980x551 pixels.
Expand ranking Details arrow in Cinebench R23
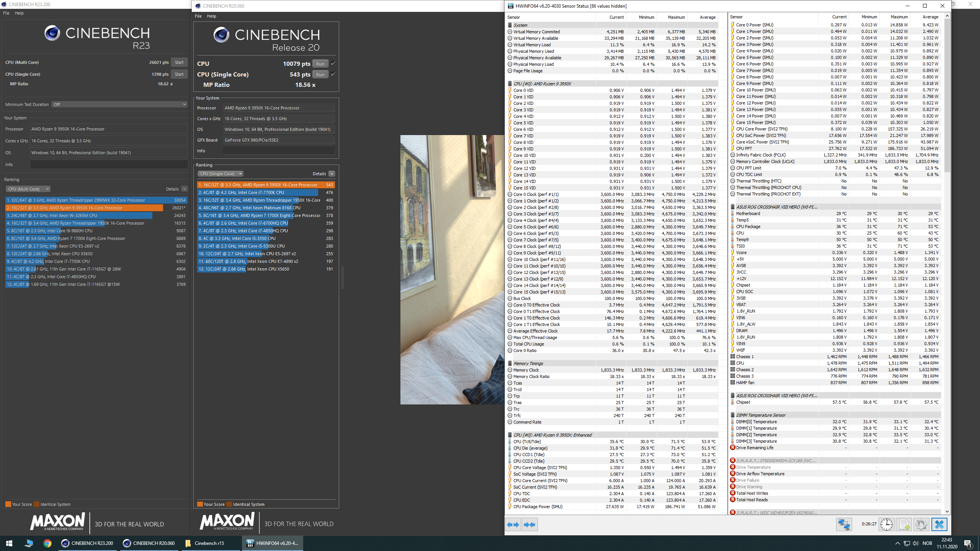pyautogui.click(x=185, y=189)
